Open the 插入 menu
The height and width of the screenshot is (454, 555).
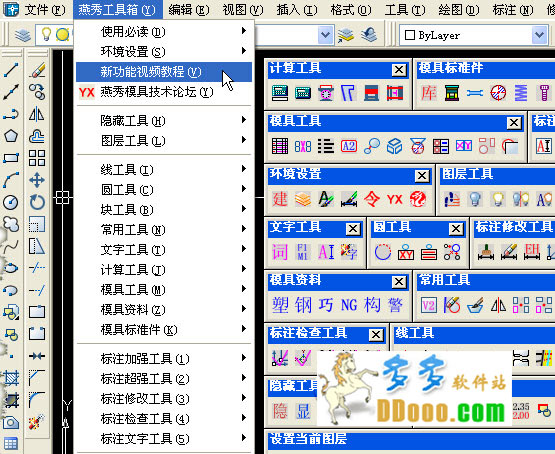(x=297, y=10)
